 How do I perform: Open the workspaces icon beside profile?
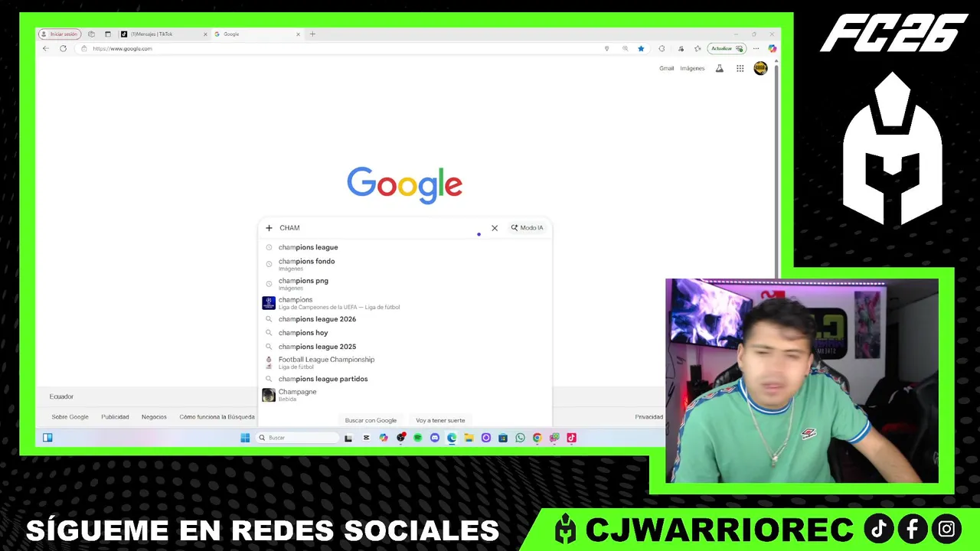pyautogui.click(x=91, y=34)
